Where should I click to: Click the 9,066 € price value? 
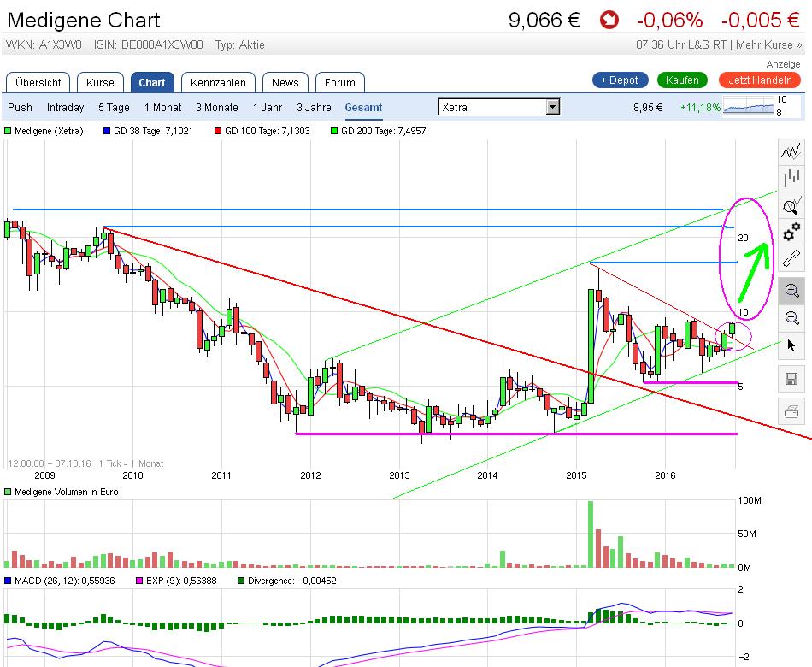pyautogui.click(x=544, y=21)
